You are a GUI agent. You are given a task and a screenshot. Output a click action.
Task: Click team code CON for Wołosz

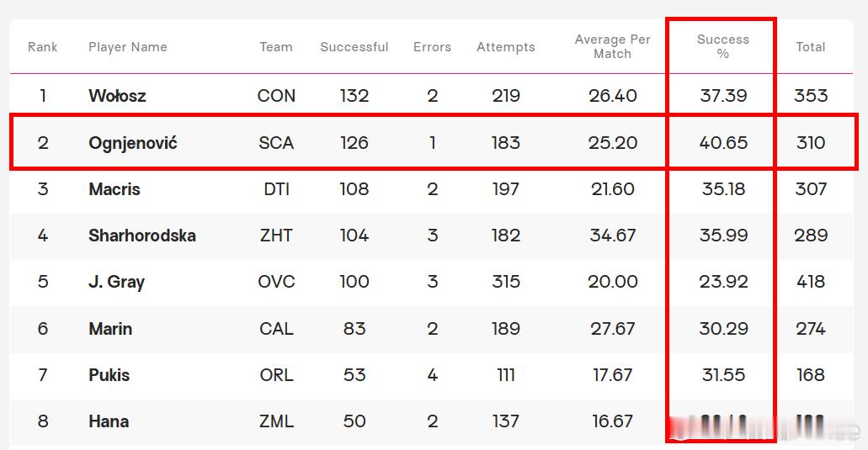tap(276, 96)
